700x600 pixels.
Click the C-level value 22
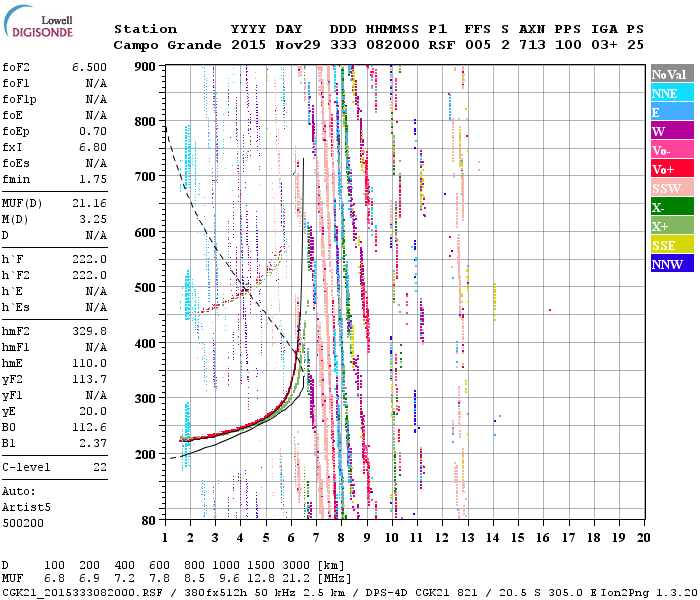(100, 467)
